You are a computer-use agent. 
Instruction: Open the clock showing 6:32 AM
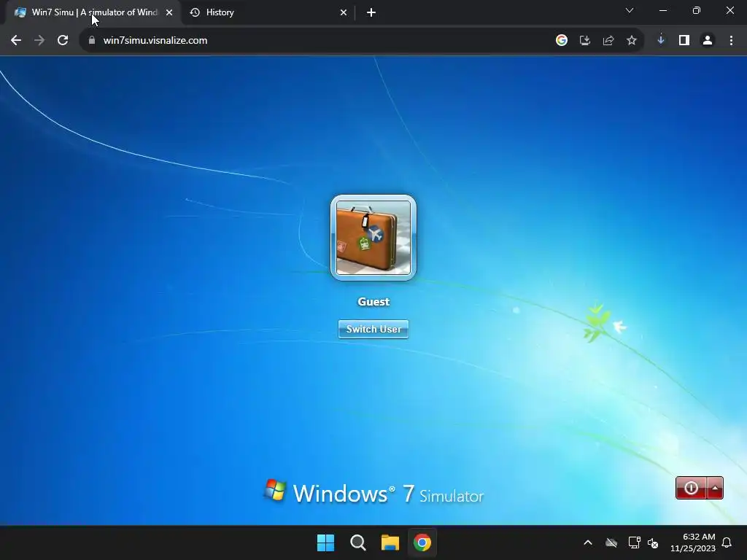click(x=693, y=542)
